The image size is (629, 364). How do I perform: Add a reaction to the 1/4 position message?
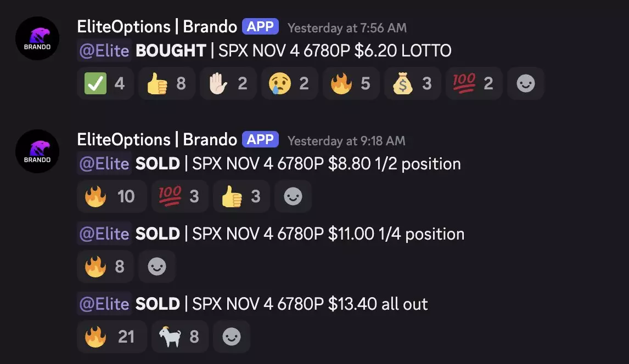(156, 266)
